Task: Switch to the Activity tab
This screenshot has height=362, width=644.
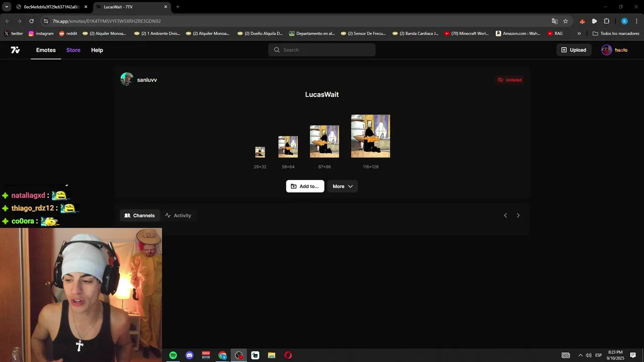Action: tap(178, 215)
